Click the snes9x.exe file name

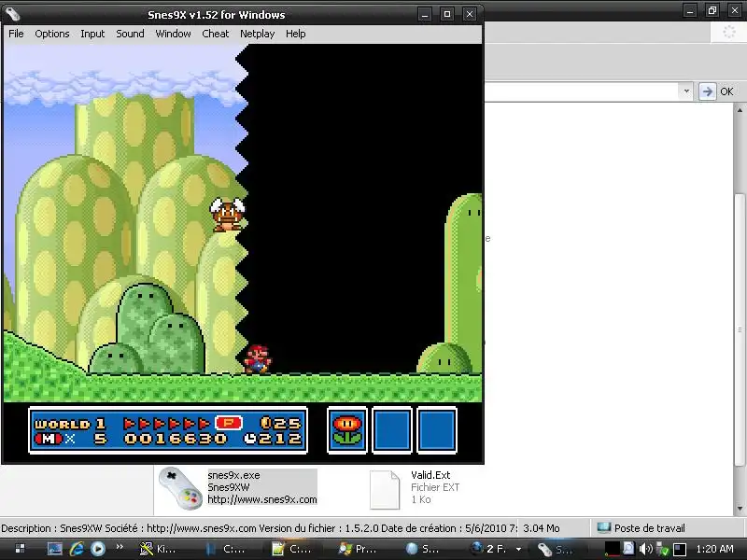tap(234, 475)
